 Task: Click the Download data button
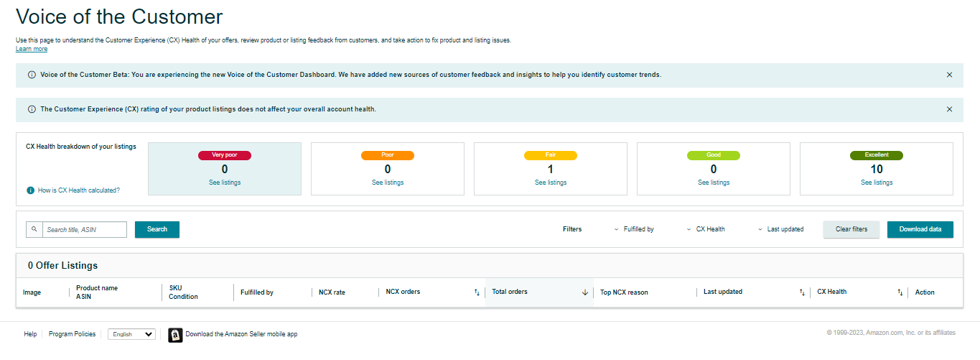tap(920, 229)
